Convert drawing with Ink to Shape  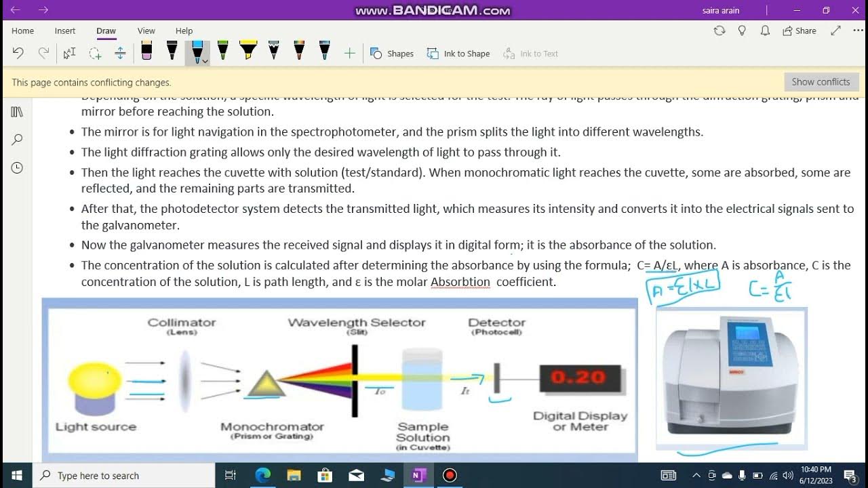point(458,54)
